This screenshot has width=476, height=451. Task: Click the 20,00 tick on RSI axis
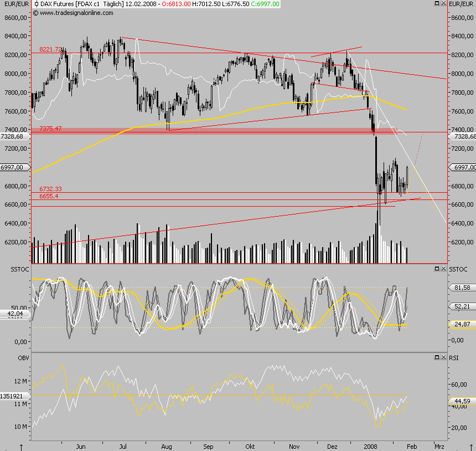459,428
